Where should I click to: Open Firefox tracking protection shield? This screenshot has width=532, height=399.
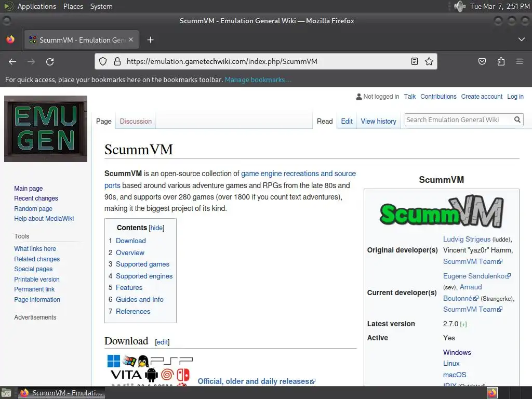click(103, 61)
